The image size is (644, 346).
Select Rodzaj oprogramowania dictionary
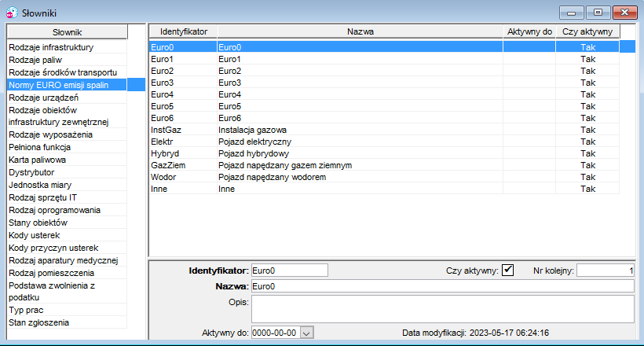pyautogui.click(x=67, y=210)
